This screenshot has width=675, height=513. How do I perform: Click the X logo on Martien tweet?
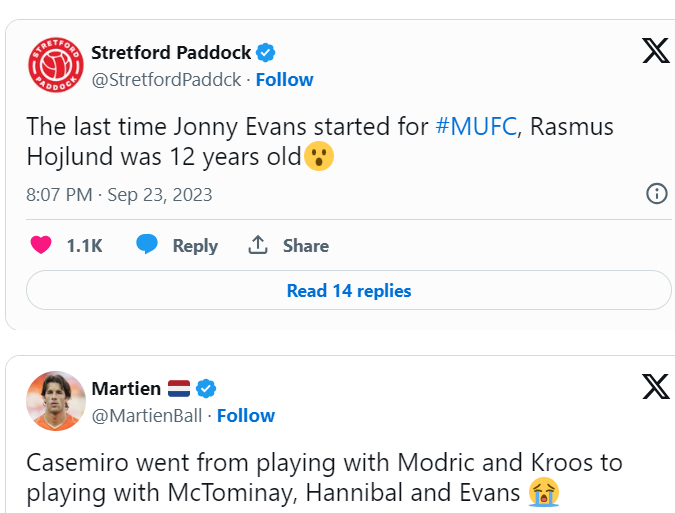656,387
